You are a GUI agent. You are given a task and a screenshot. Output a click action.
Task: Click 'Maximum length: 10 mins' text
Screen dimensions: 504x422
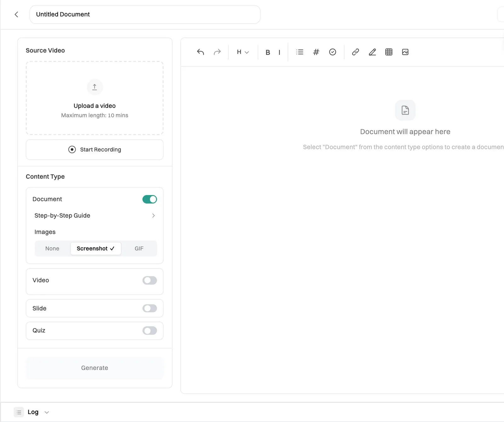pos(94,115)
